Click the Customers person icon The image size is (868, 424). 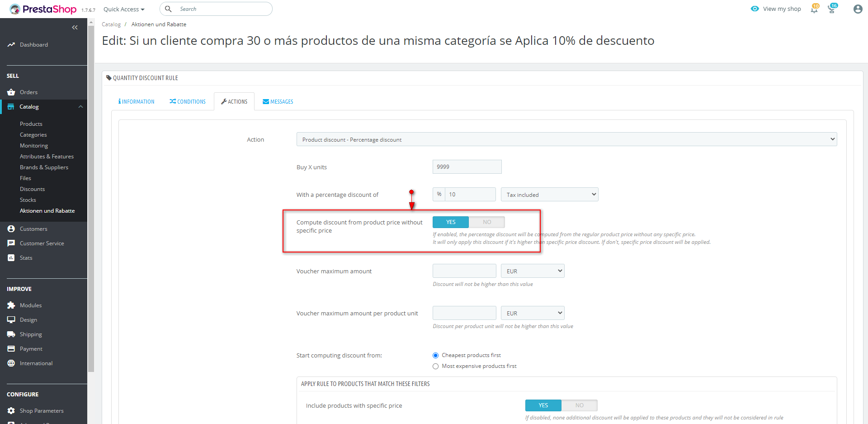click(11, 229)
